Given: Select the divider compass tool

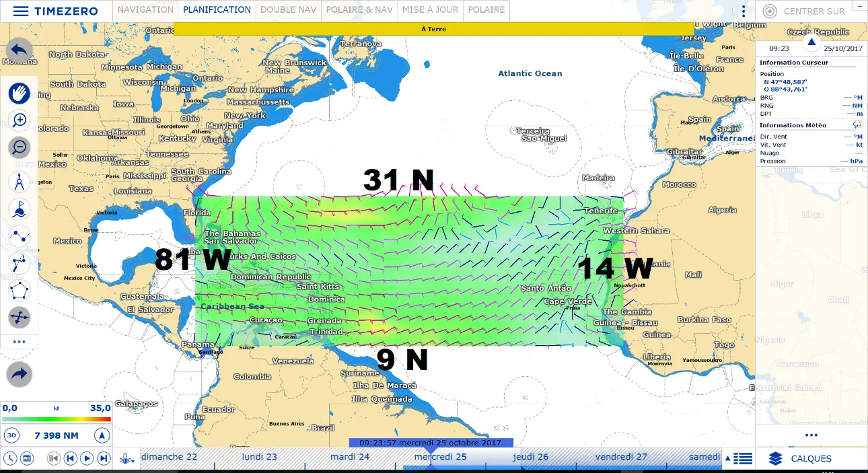Looking at the screenshot, I should (x=20, y=181).
